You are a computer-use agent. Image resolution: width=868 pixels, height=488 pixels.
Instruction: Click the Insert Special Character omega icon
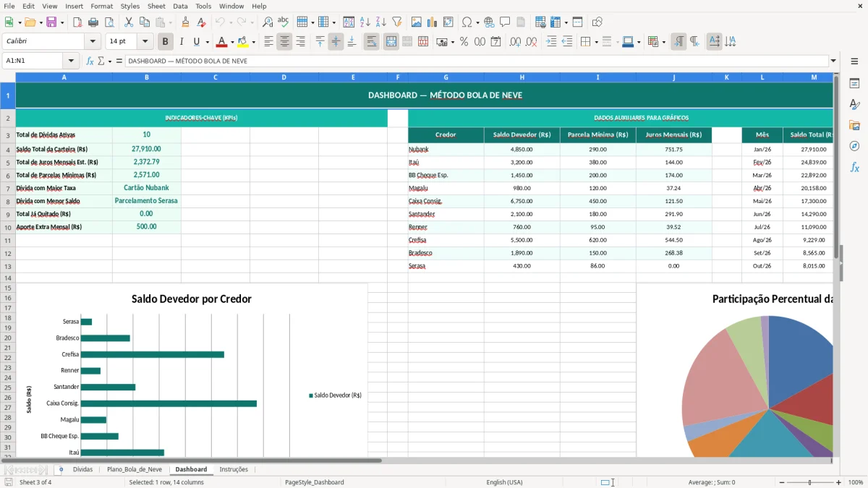467,22
